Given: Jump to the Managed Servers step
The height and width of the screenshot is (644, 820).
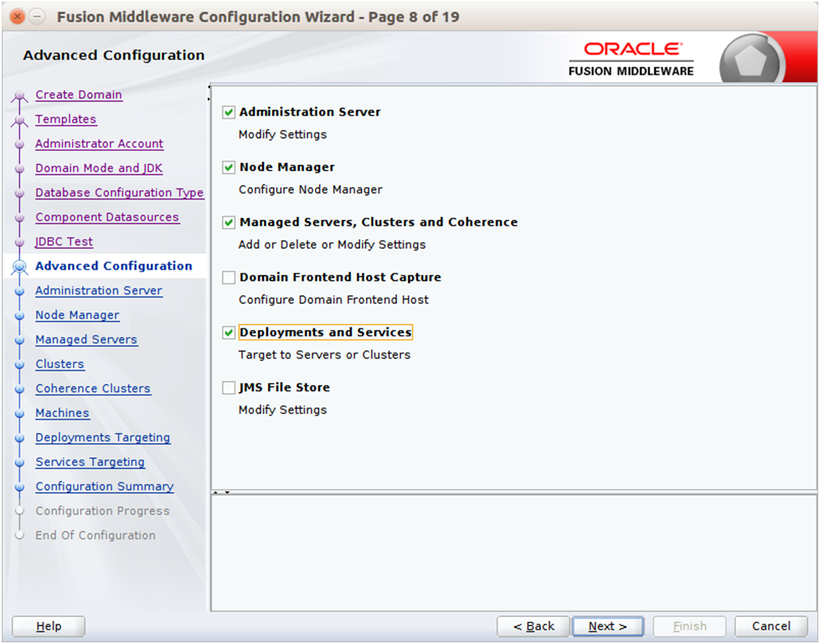Looking at the screenshot, I should (x=86, y=340).
